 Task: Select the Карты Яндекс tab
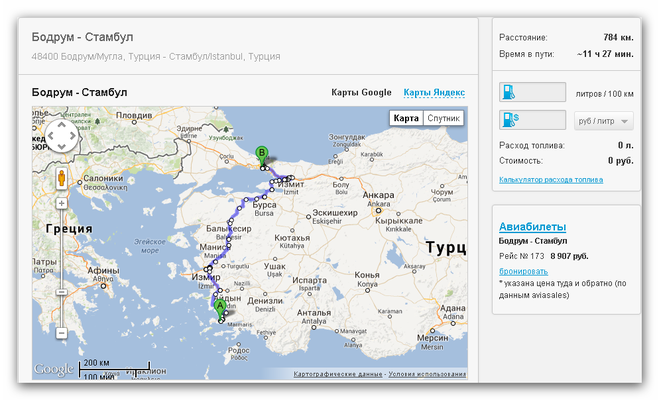(x=434, y=92)
